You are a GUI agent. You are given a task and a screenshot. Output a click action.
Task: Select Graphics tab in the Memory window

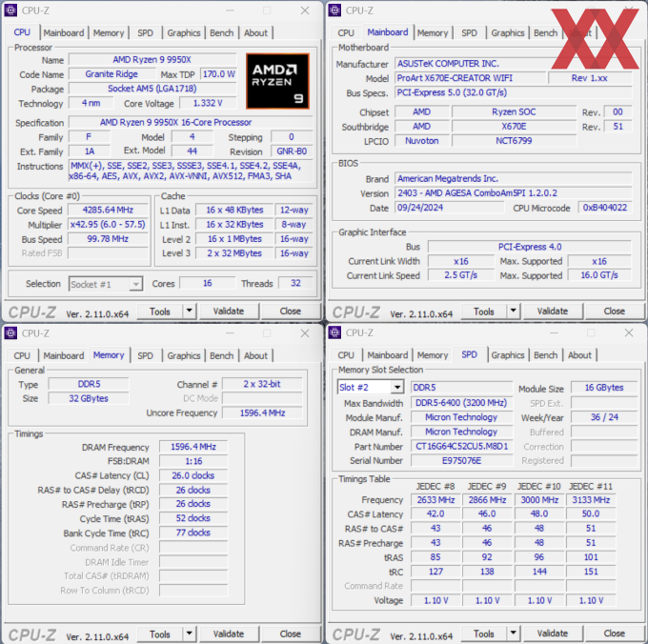pyautogui.click(x=184, y=355)
